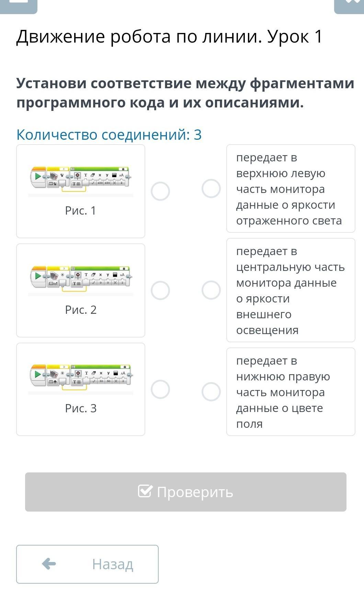Click the green start block in Рис. 1
The height and width of the screenshot is (596, 364).
[x=38, y=176]
